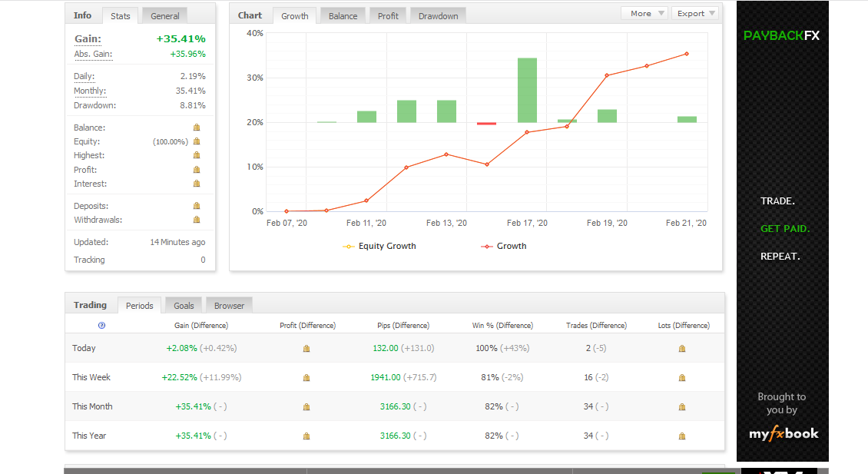Image resolution: width=868 pixels, height=474 pixels.
Task: Expand the Export dropdown
Action: point(695,13)
